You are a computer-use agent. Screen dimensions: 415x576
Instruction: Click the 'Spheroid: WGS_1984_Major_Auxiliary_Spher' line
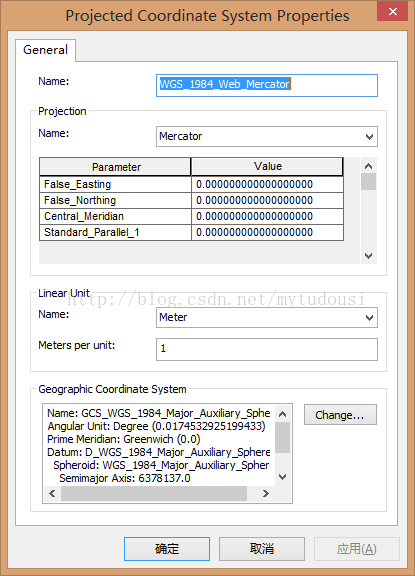(162, 465)
